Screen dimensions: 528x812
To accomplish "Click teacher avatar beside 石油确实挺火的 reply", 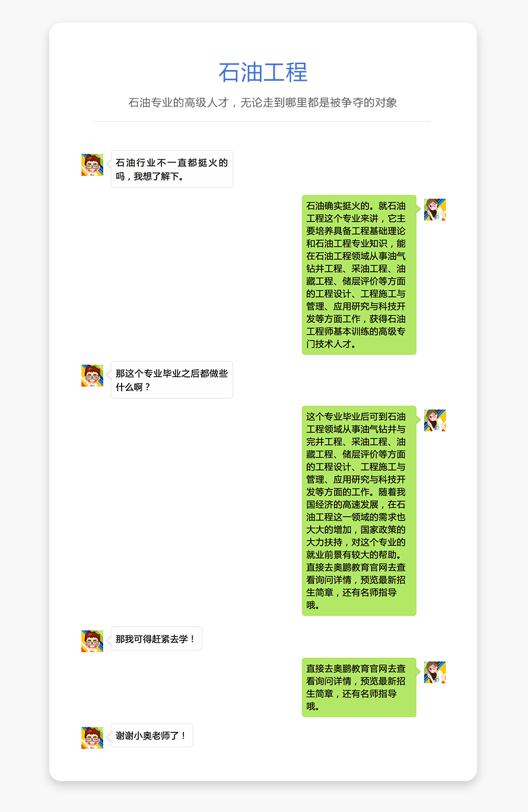I will click(435, 210).
